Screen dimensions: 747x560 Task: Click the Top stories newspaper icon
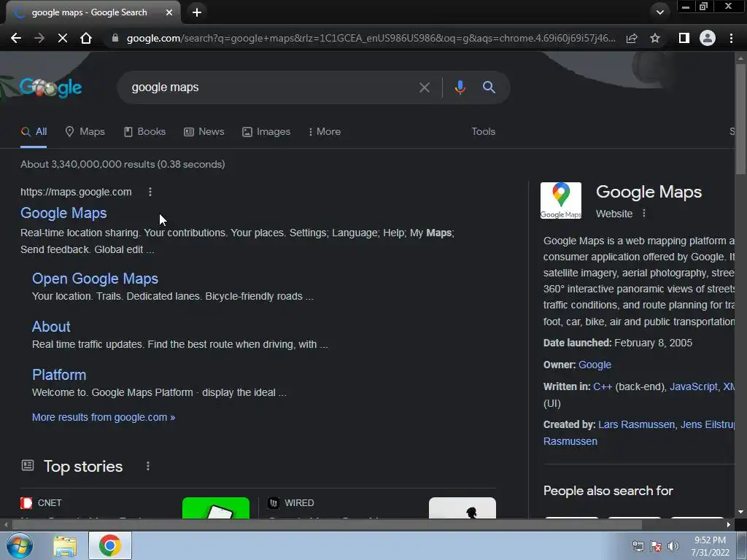(x=28, y=465)
